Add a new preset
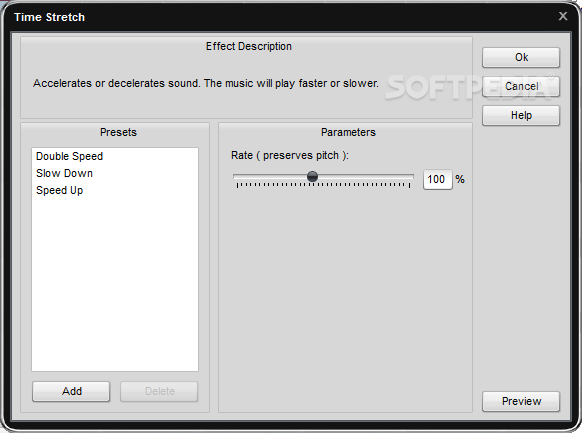Viewport: 582px width, 433px height. coord(71,391)
